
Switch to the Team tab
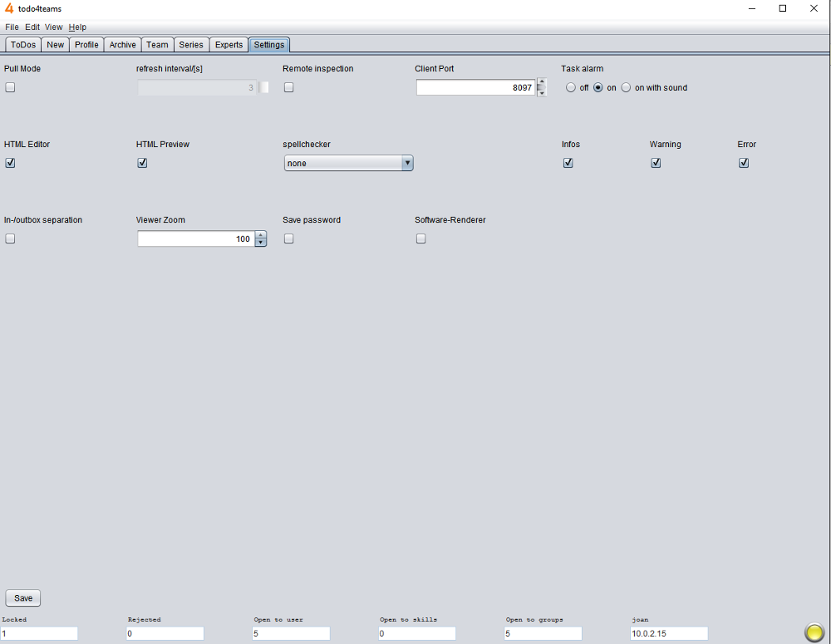click(157, 45)
